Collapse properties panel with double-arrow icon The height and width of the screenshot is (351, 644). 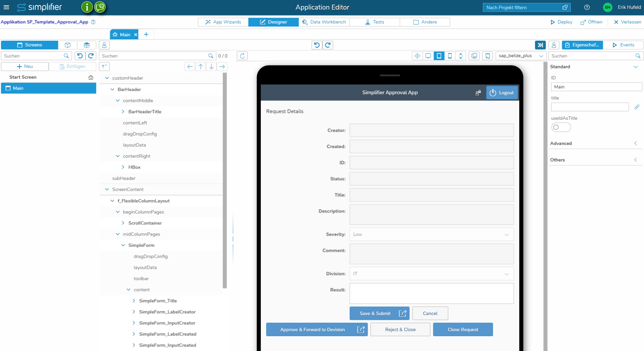[x=540, y=45]
